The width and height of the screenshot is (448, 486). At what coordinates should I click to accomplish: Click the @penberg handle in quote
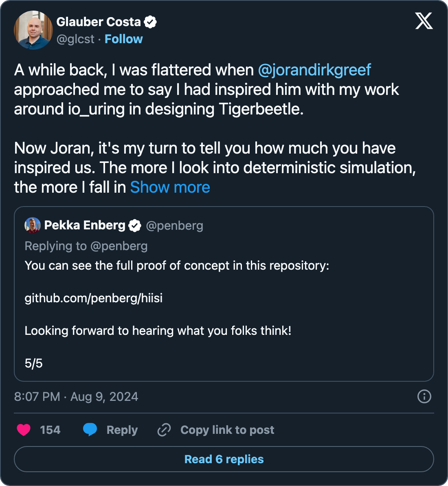[x=174, y=226]
